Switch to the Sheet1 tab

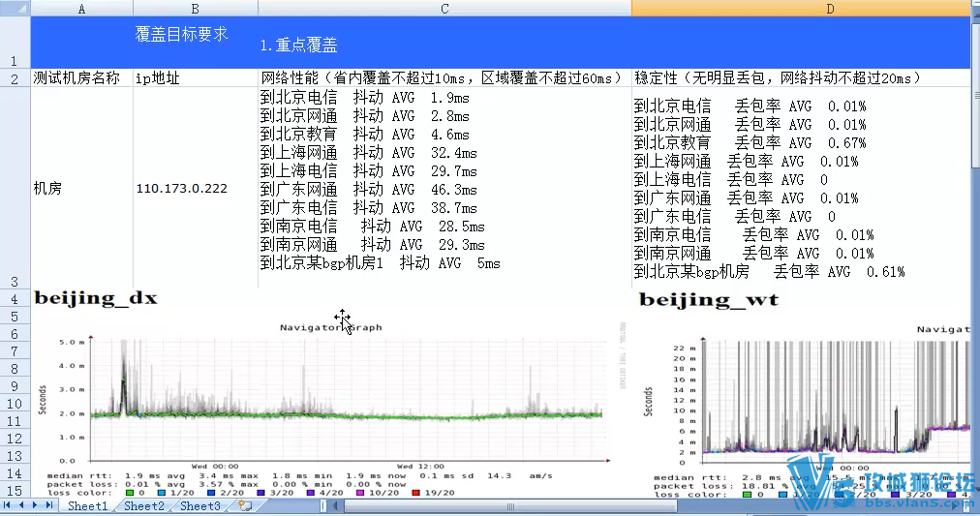point(87,506)
